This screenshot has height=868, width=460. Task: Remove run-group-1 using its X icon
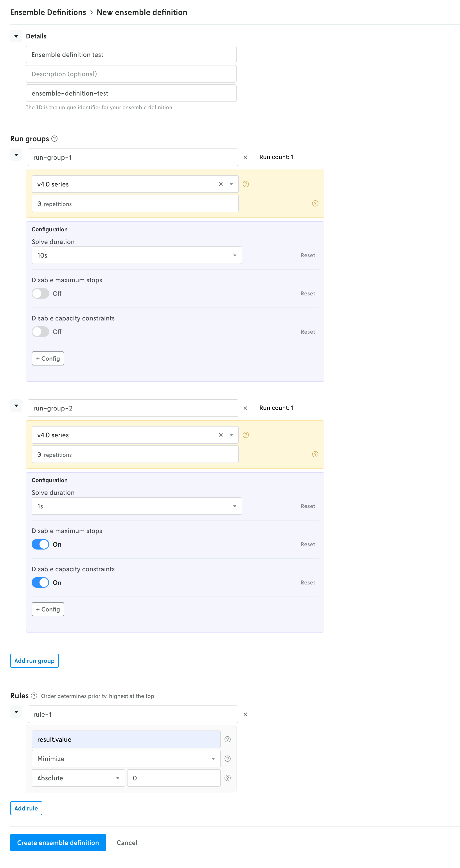[246, 157]
